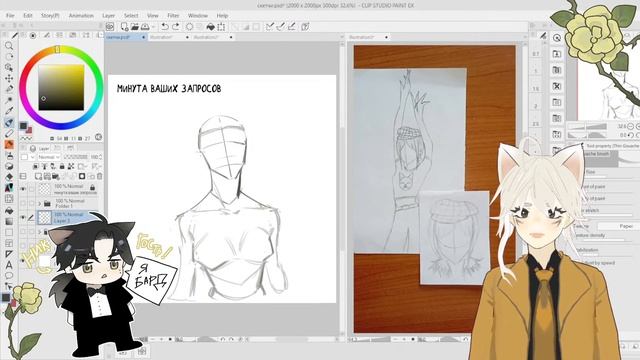The height and width of the screenshot is (360, 640).
Task: Open the Window menu
Action: pyautogui.click(x=198, y=16)
